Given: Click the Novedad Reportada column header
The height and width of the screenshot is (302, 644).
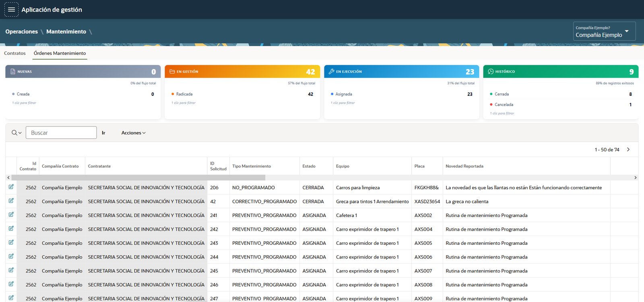Looking at the screenshot, I should click(x=464, y=166).
